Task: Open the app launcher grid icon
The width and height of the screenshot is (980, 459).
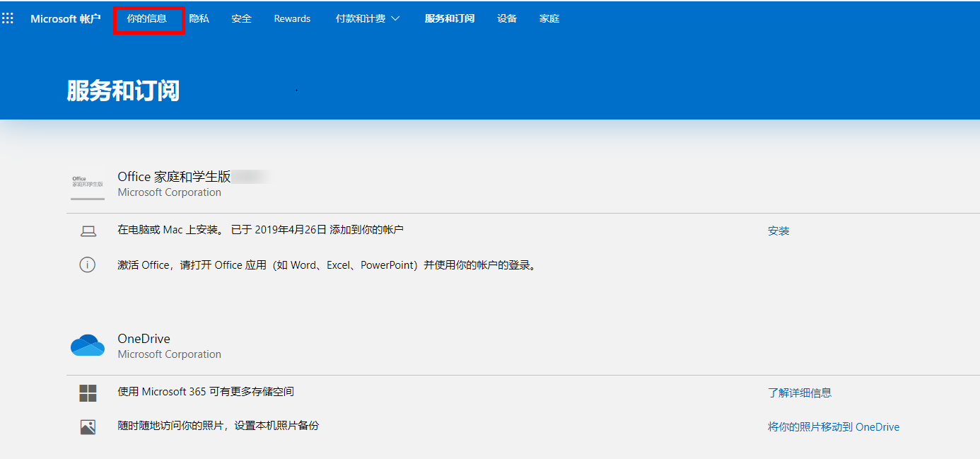Action: pyautogui.click(x=8, y=18)
